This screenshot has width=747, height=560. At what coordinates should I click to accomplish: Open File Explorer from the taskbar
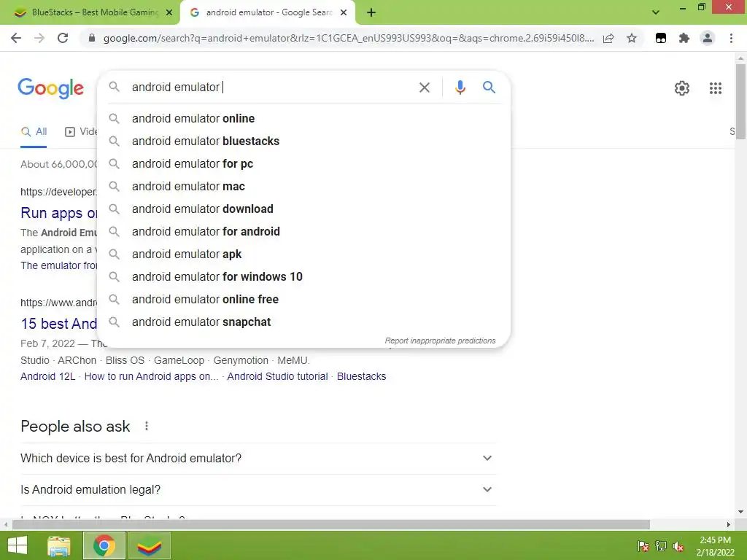59,545
